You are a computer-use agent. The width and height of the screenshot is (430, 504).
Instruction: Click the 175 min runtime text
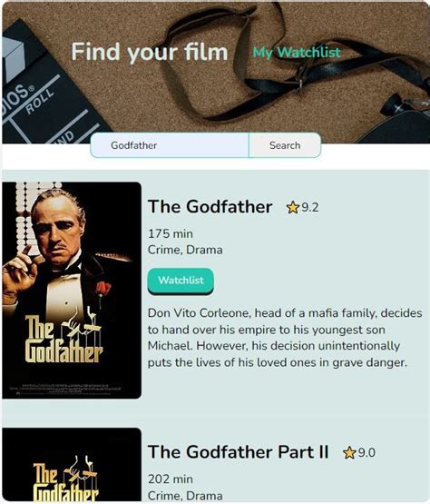(171, 233)
